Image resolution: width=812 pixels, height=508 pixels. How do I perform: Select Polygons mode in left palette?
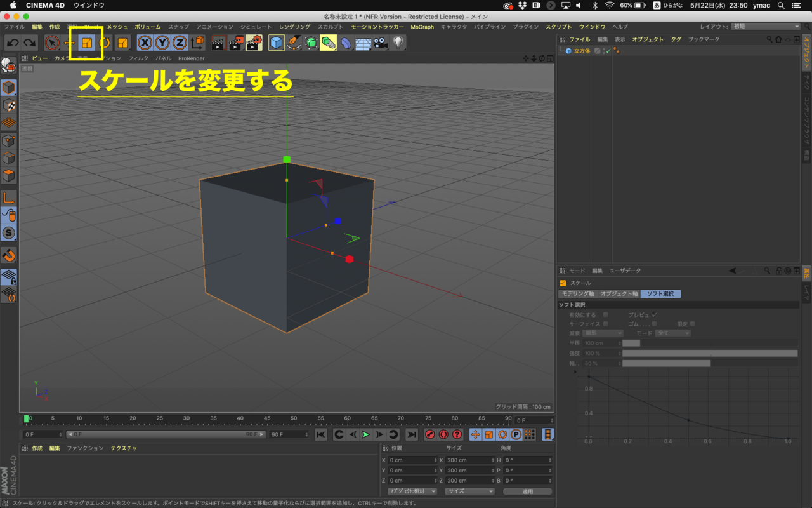tap(9, 175)
